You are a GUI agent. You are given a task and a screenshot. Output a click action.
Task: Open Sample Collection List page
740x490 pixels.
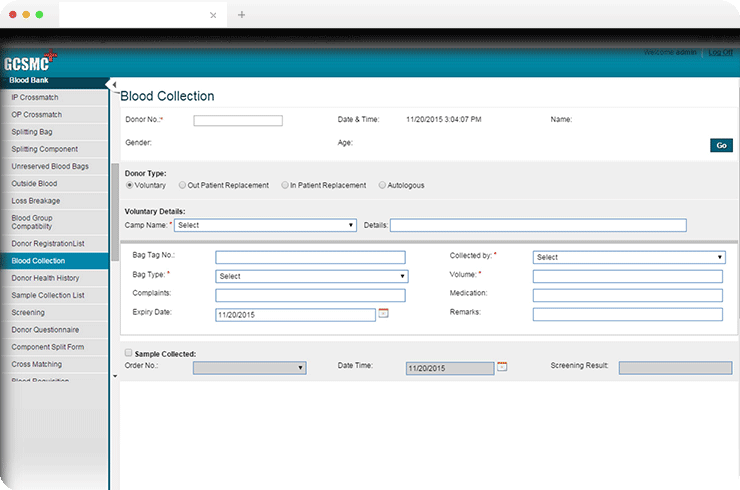[x=54, y=296]
